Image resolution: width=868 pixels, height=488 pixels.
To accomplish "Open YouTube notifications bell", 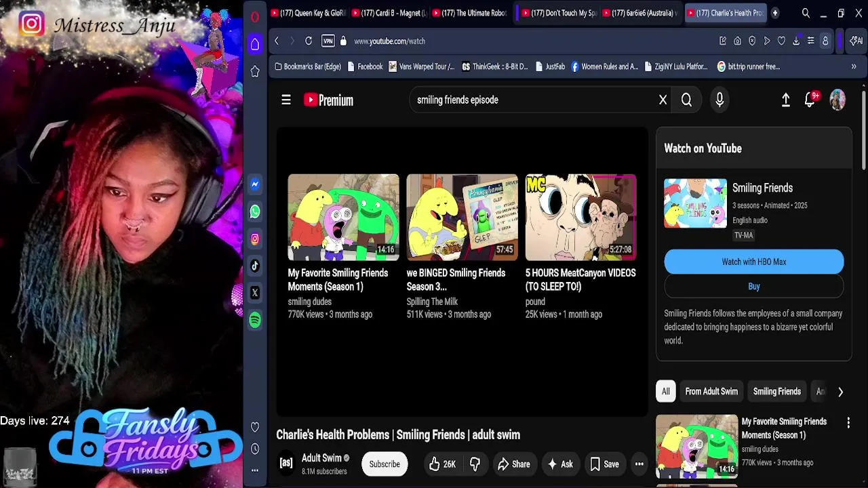I will coord(810,100).
